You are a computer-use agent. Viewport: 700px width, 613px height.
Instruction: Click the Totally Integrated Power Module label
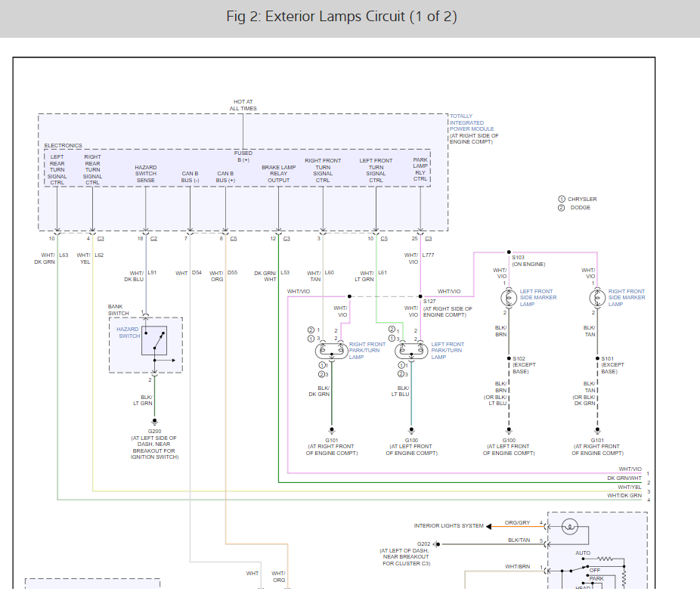click(473, 128)
